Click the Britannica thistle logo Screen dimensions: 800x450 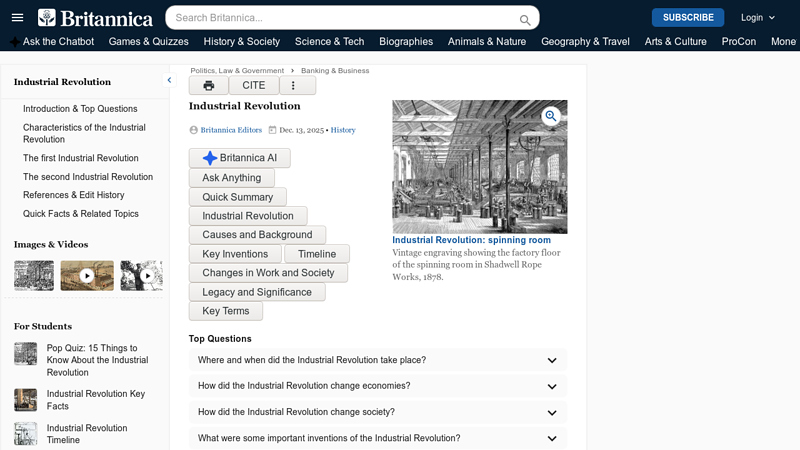46,18
